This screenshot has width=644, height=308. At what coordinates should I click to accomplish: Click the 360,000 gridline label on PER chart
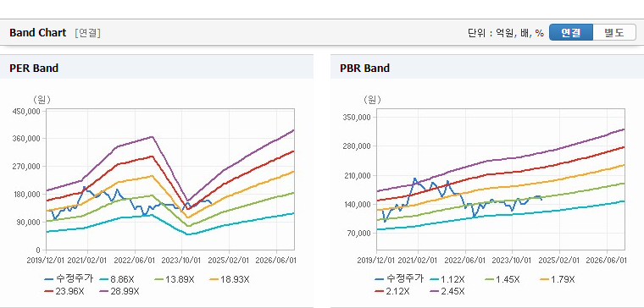coord(27,139)
